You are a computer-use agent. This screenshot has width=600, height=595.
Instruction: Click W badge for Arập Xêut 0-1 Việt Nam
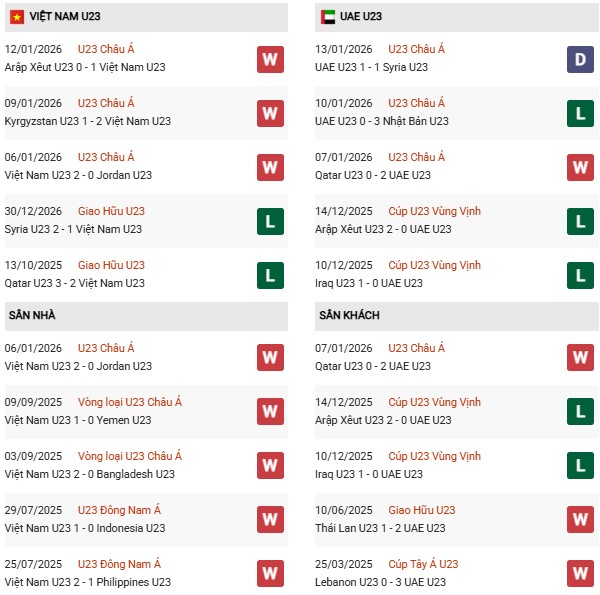tap(270, 59)
